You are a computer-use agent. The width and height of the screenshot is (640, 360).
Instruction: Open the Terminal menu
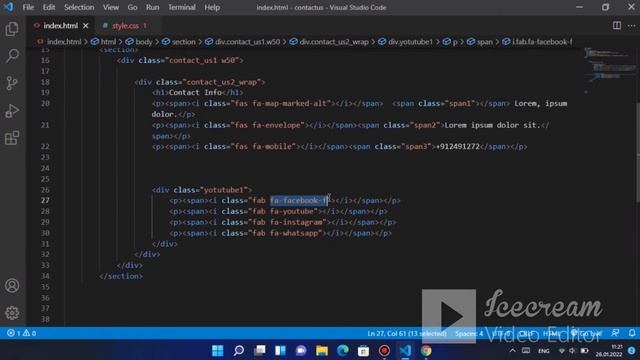pyautogui.click(x=182, y=7)
